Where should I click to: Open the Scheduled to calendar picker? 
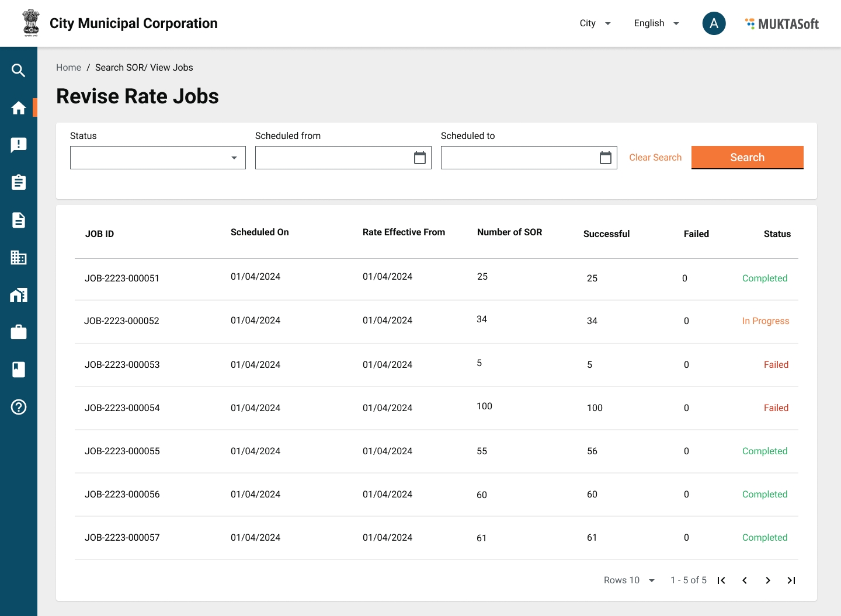(x=605, y=158)
